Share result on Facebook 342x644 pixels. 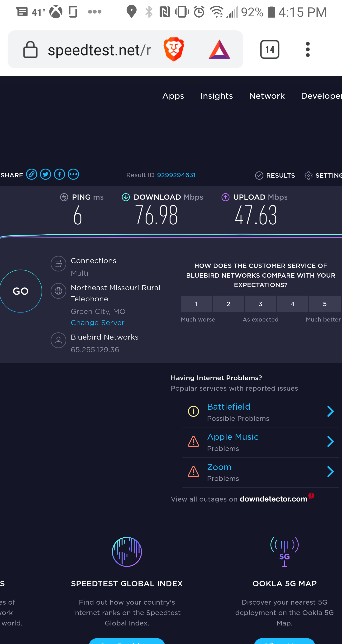pos(60,174)
